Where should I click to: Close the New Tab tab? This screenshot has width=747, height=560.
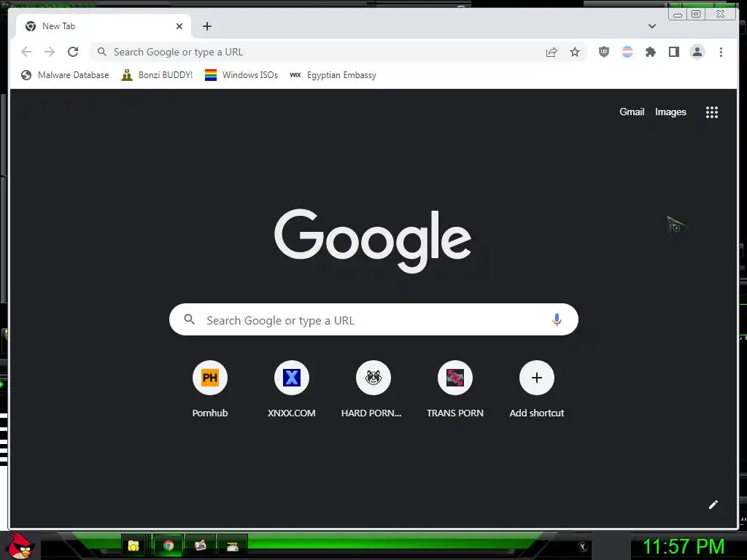point(179,26)
